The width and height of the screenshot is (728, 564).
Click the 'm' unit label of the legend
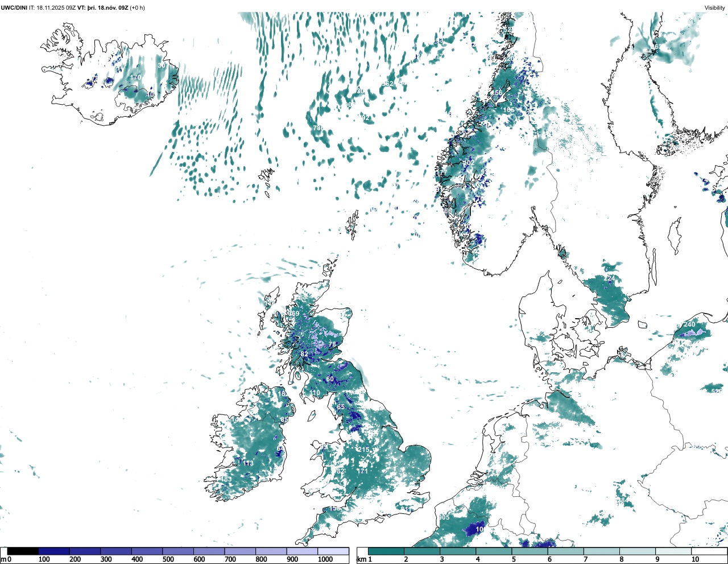pyautogui.click(x=3, y=559)
